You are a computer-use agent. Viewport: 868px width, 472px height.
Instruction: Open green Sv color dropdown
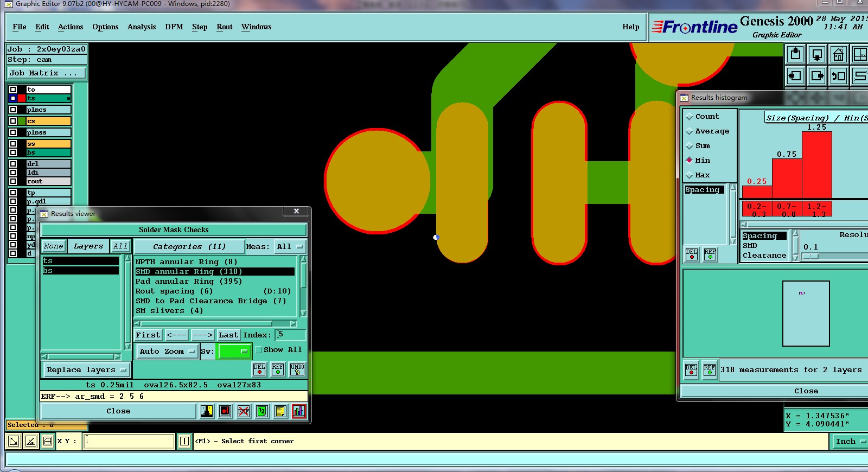[233, 351]
